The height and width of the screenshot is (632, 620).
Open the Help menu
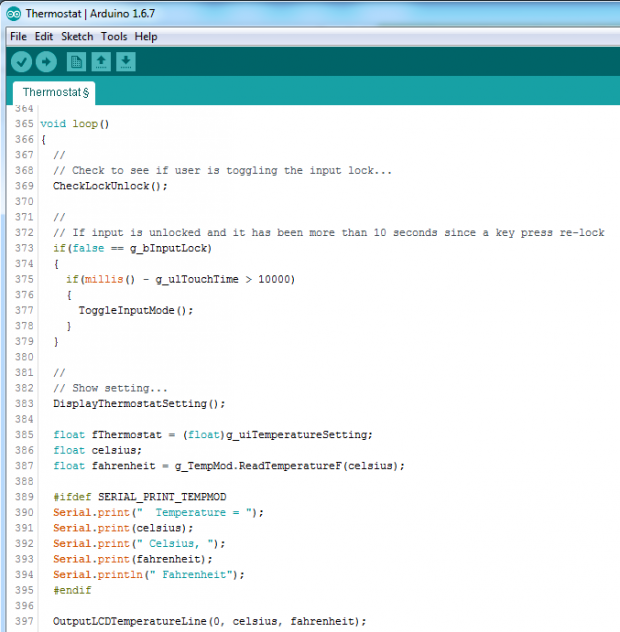(x=146, y=37)
